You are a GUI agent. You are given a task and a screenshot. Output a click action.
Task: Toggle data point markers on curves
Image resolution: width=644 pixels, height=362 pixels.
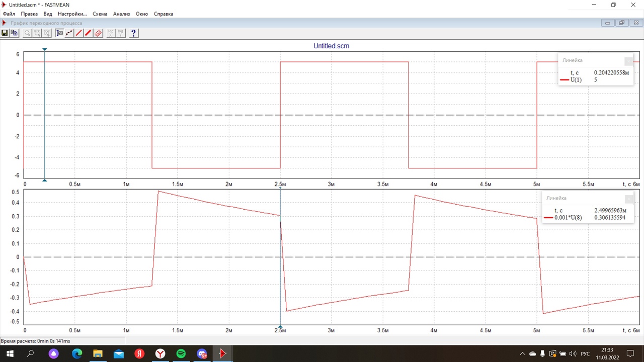[x=69, y=33]
